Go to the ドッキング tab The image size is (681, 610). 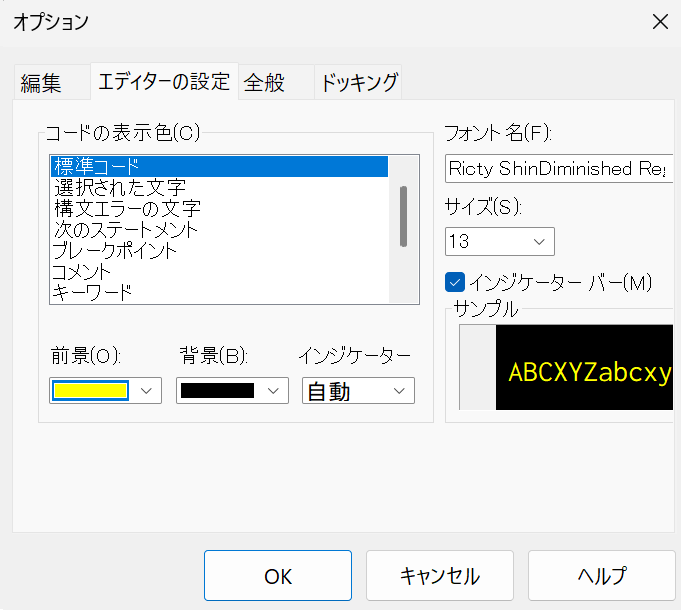(x=358, y=82)
